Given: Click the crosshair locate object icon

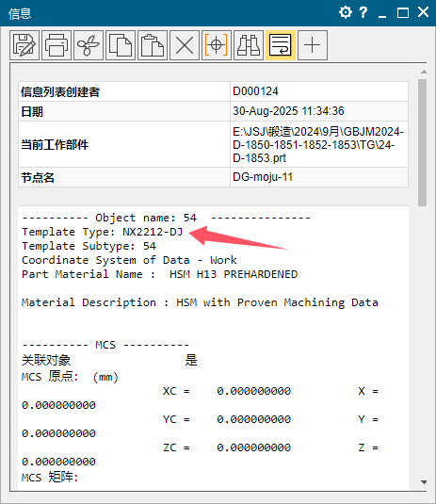Looking at the screenshot, I should coord(217,45).
